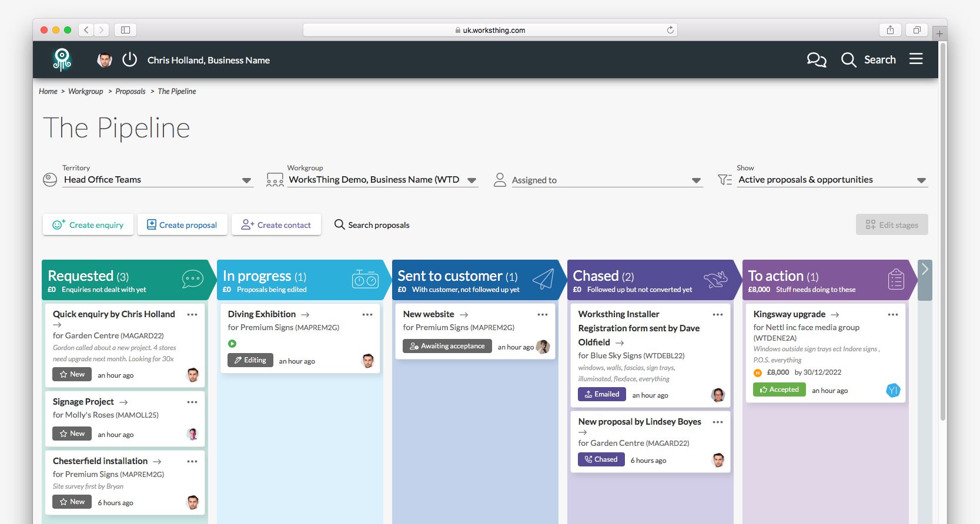Click Create proposal button
980x524 pixels.
pos(182,224)
